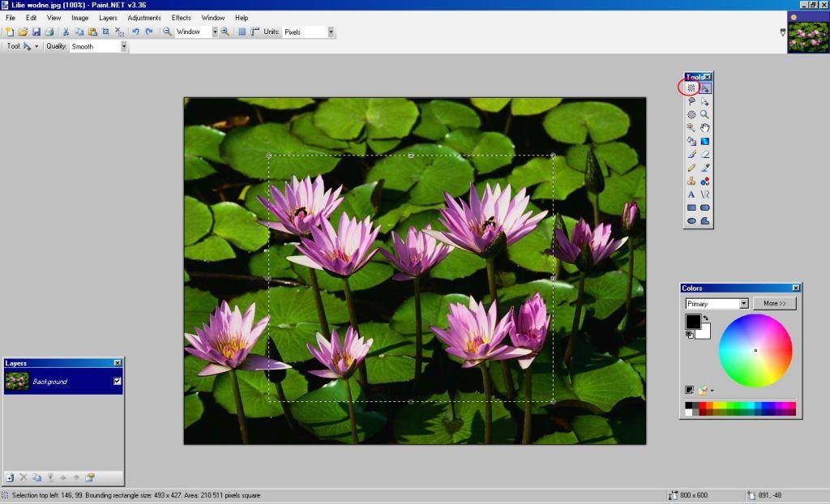
Task: Select the Text tool
Action: (x=691, y=194)
